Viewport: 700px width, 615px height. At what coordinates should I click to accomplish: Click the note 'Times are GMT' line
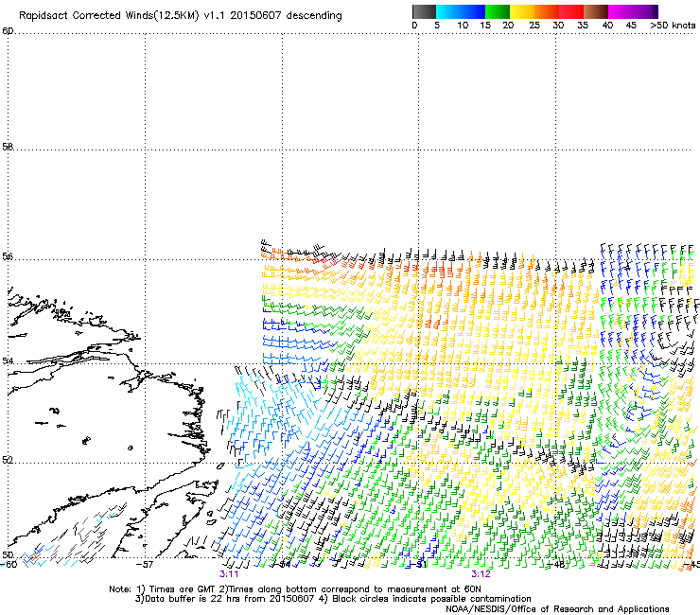pos(295,589)
